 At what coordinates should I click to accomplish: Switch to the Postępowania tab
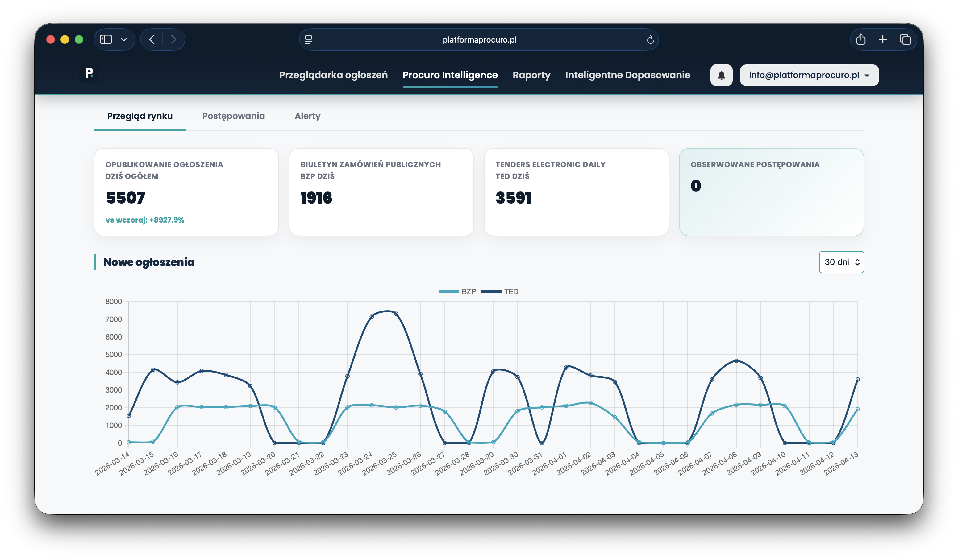point(233,116)
